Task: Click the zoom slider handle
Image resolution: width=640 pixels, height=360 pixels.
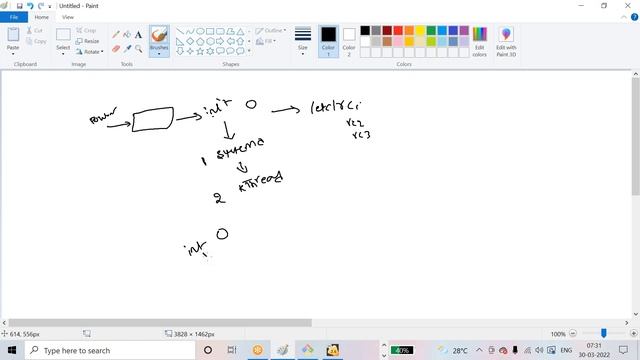Action: pyautogui.click(x=604, y=333)
